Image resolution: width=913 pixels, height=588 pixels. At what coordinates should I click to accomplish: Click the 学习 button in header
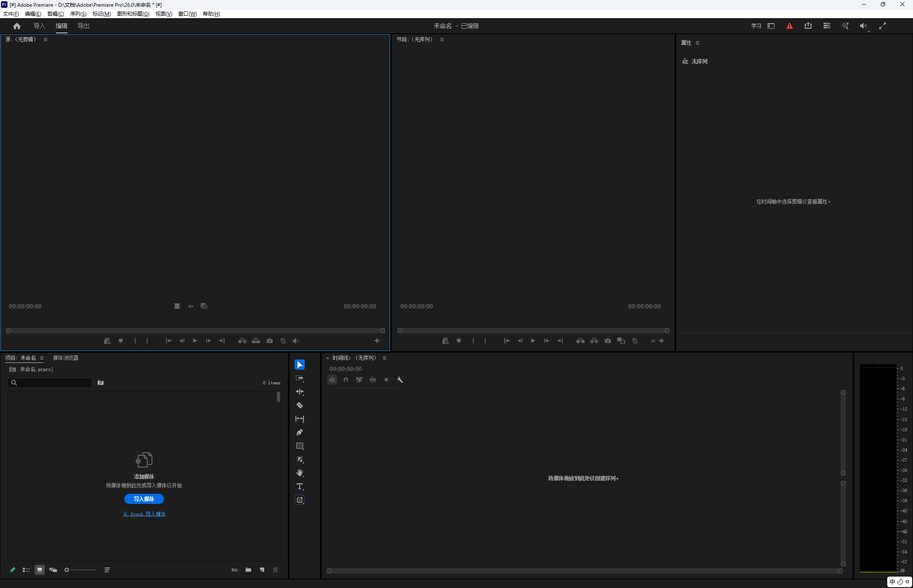pyautogui.click(x=756, y=26)
